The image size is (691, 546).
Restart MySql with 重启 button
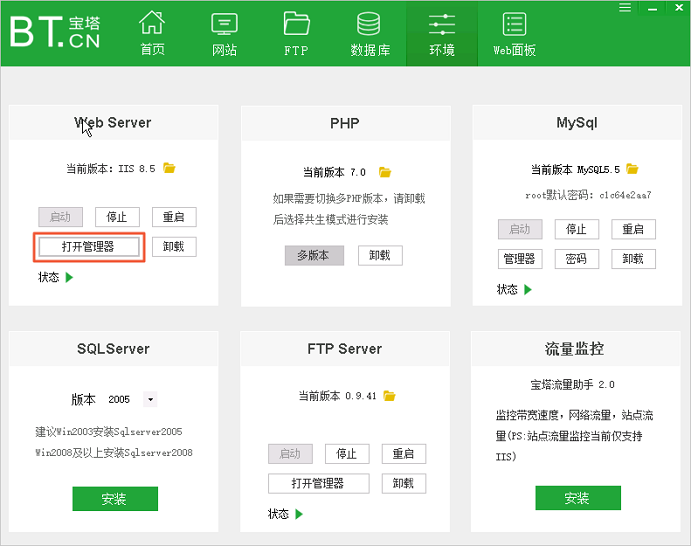[x=633, y=229]
